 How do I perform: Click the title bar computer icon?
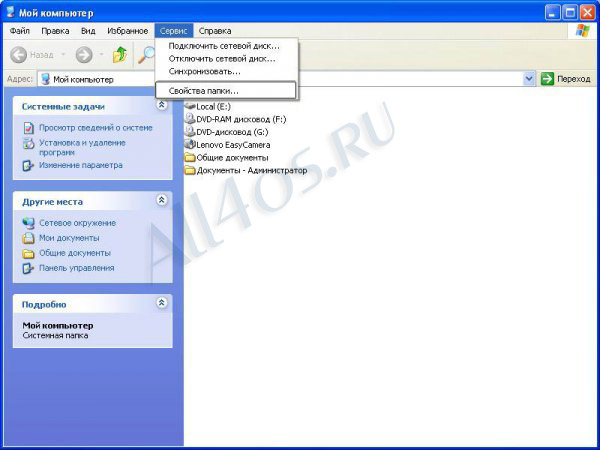point(10,12)
